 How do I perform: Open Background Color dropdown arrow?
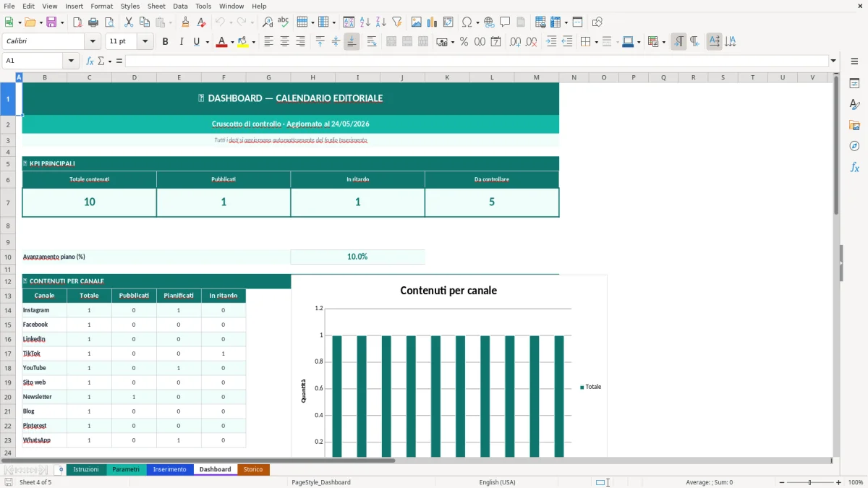click(x=254, y=42)
